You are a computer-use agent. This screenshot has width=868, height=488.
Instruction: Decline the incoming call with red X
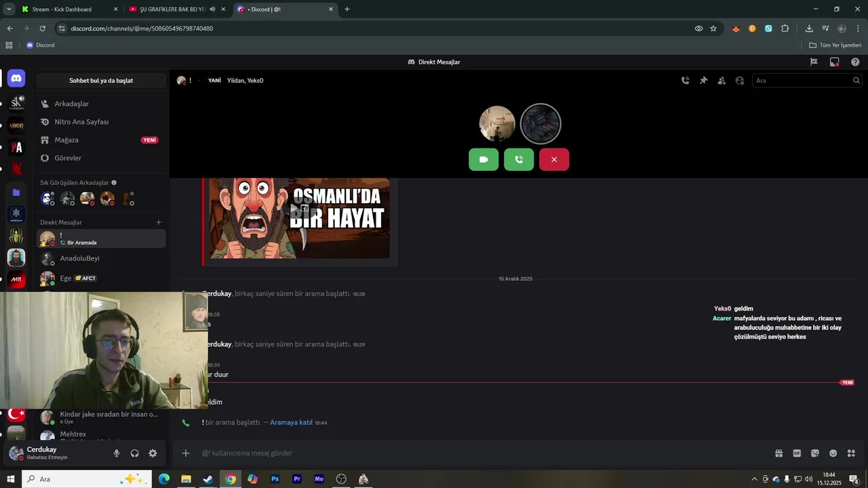click(x=554, y=159)
